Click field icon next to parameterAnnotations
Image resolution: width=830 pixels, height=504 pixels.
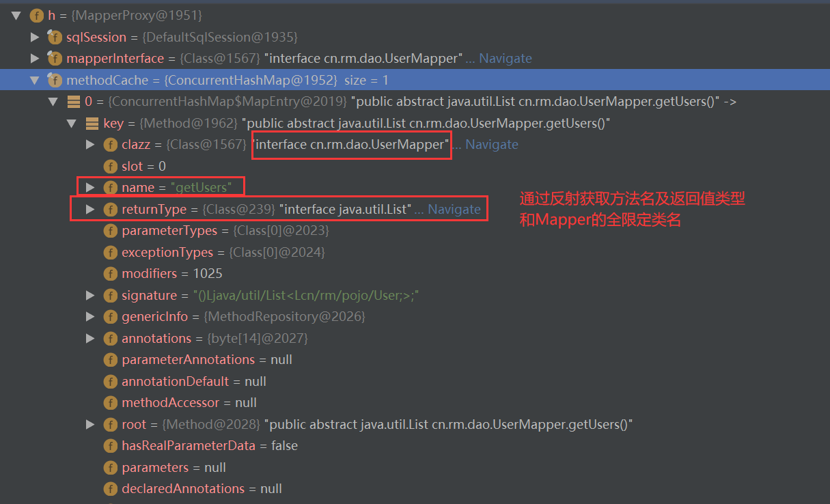click(110, 359)
